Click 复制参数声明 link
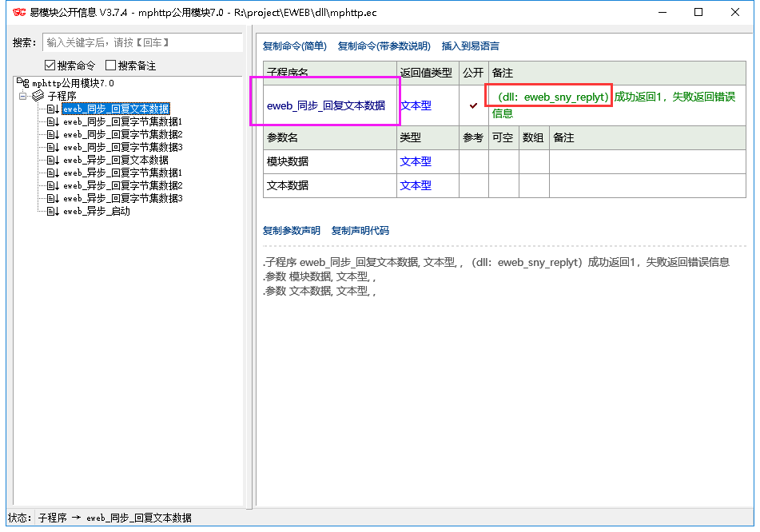 pyautogui.click(x=291, y=231)
